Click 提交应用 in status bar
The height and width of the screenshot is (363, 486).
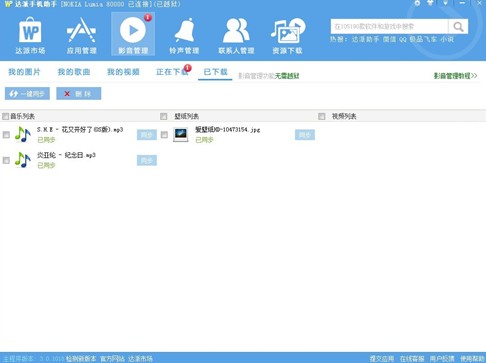382,359
